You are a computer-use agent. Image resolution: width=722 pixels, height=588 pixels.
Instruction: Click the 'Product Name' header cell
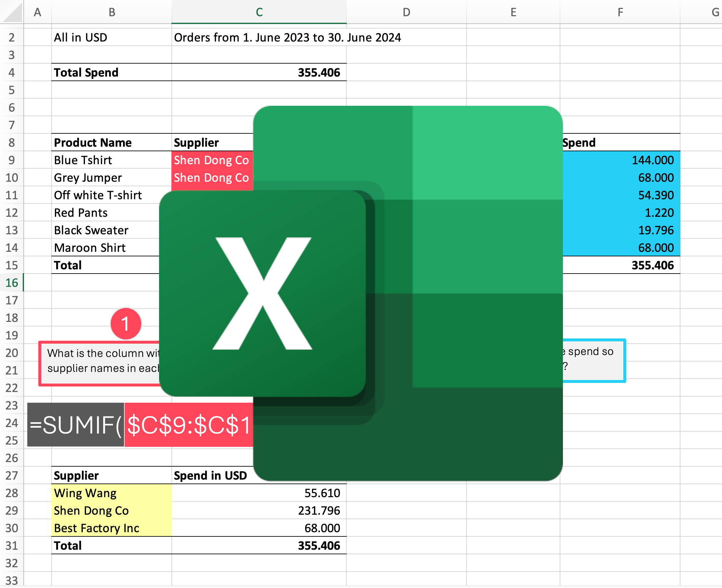click(111, 142)
